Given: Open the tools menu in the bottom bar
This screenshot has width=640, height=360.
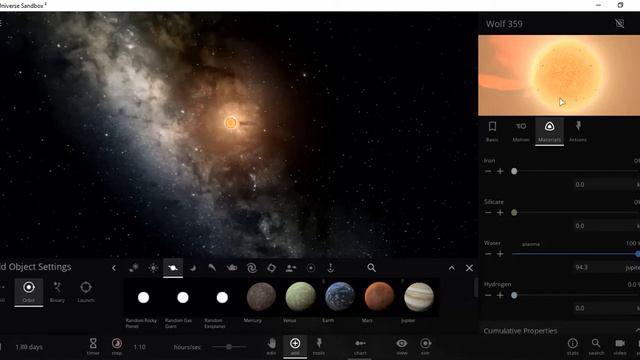Looking at the screenshot, I should 319,346.
